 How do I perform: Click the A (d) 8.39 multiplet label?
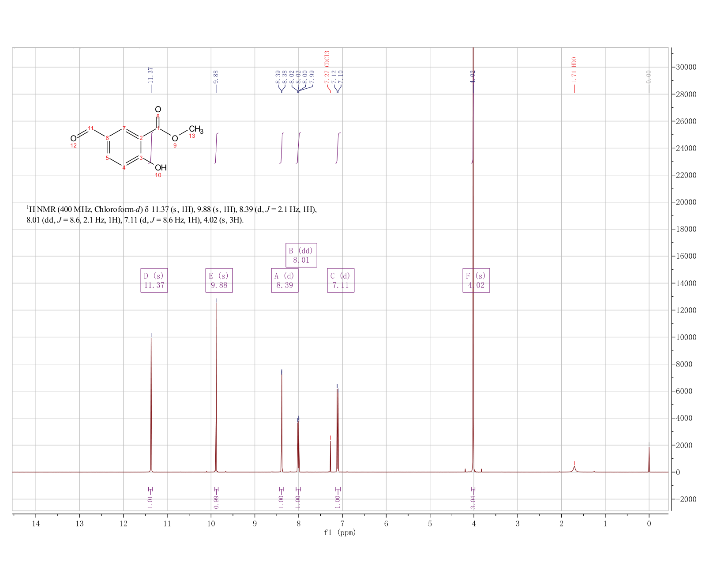coord(285,280)
